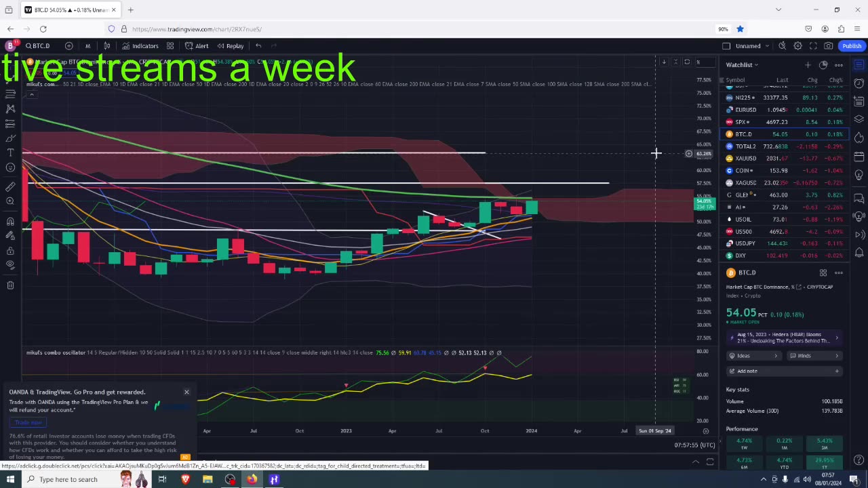
Task: Open Notifications bell icon in sidebar
Action: 859,253
